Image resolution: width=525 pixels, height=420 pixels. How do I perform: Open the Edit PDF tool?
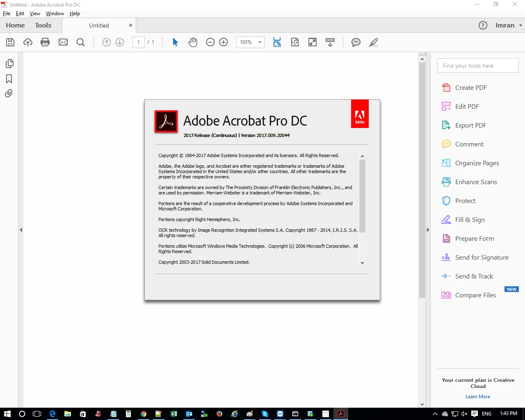click(x=460, y=107)
